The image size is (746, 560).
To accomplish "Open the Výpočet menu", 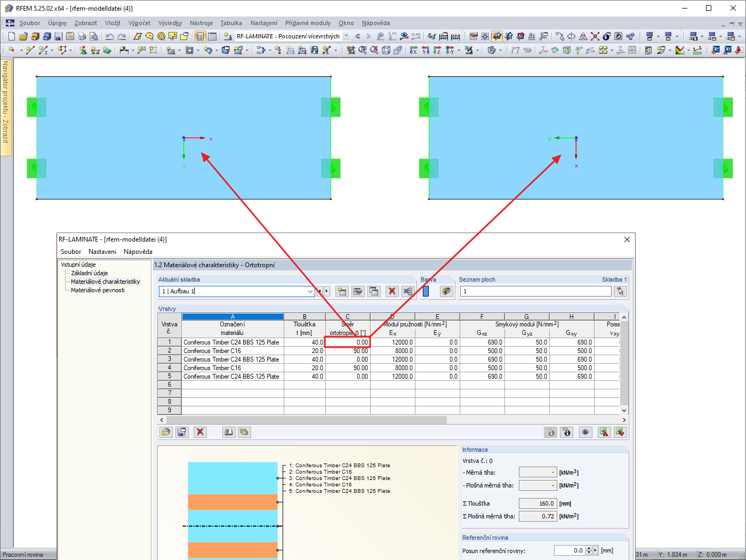I will point(139,23).
